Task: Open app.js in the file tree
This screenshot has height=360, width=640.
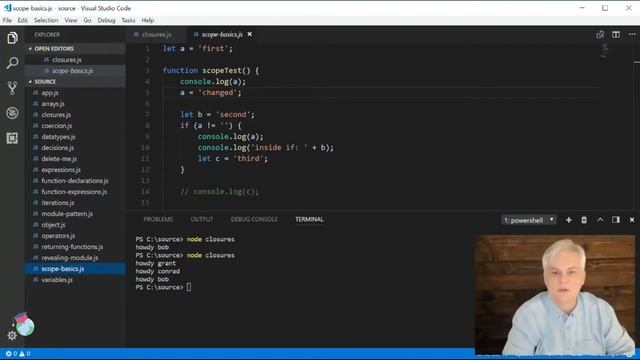Action: coord(76,93)
